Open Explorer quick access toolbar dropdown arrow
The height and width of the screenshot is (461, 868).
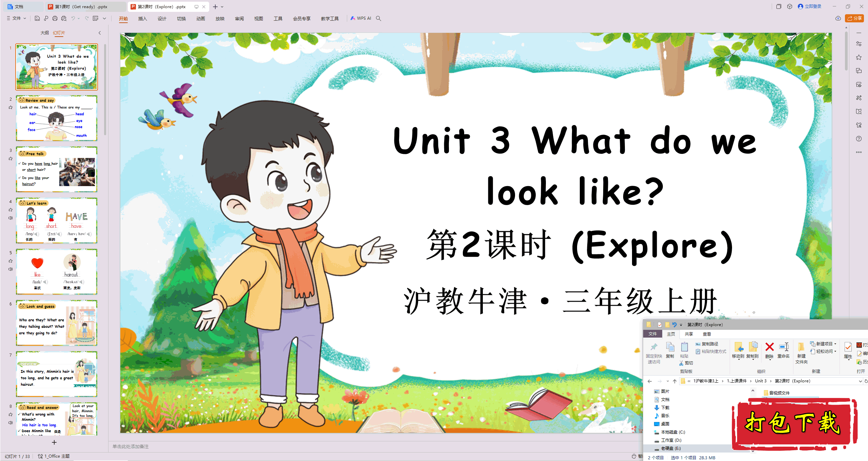[681, 325]
